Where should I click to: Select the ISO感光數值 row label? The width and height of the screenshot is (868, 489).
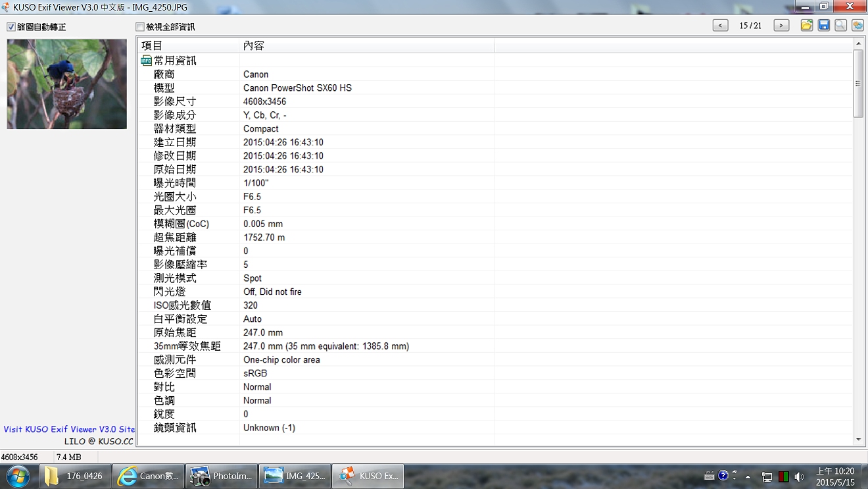coord(183,305)
